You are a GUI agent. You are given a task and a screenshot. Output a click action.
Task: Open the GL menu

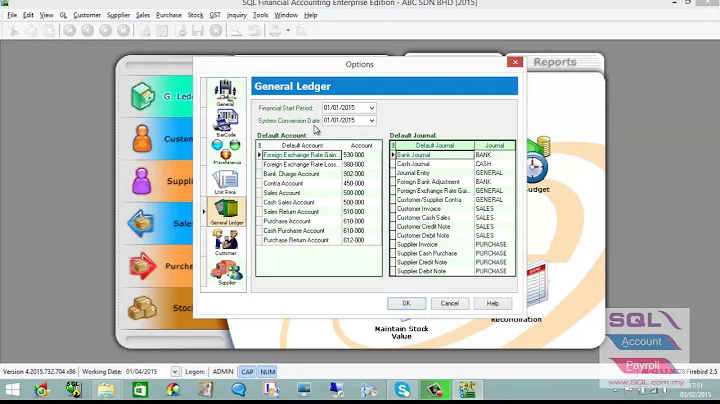point(63,15)
